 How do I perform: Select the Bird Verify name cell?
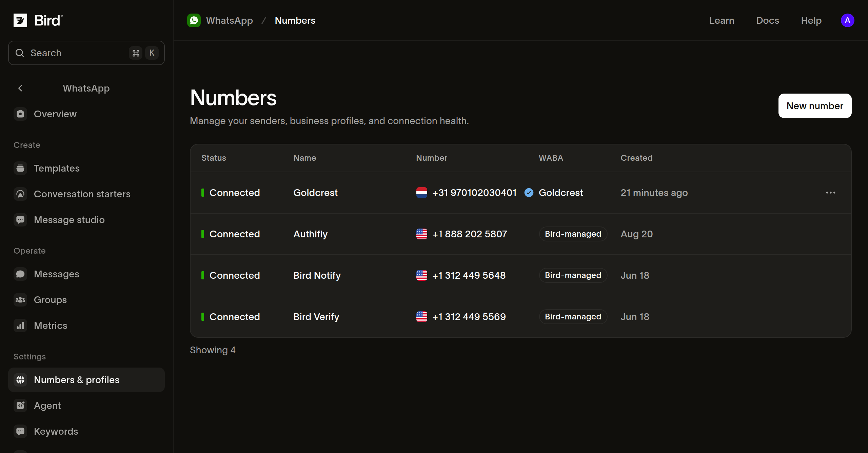click(316, 317)
